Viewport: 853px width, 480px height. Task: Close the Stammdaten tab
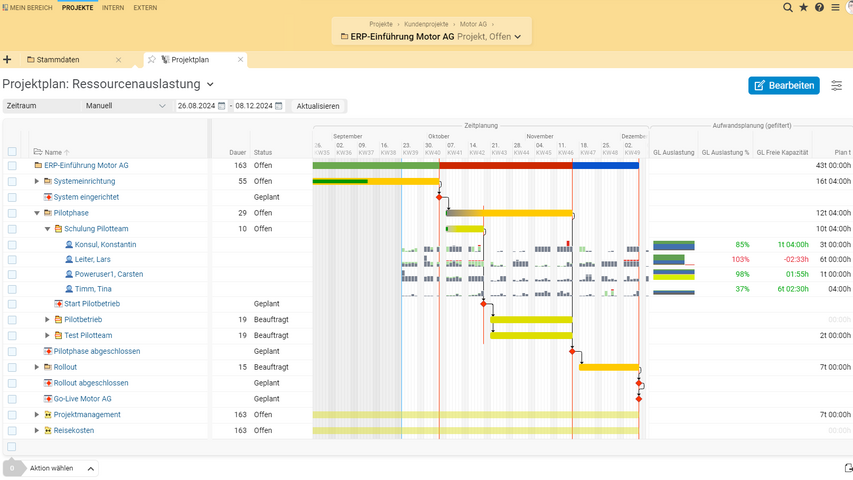tap(118, 60)
